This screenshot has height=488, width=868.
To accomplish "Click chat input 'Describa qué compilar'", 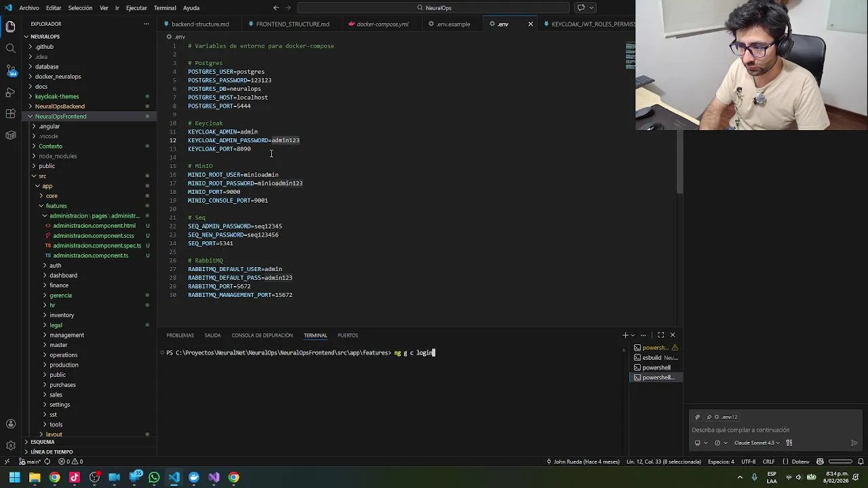I will (x=775, y=430).
